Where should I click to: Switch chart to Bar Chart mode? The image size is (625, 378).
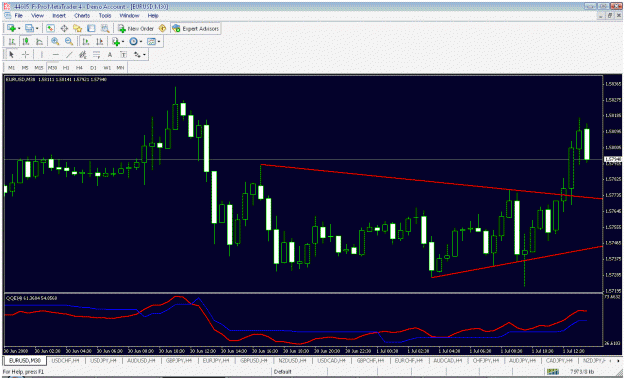(12, 41)
